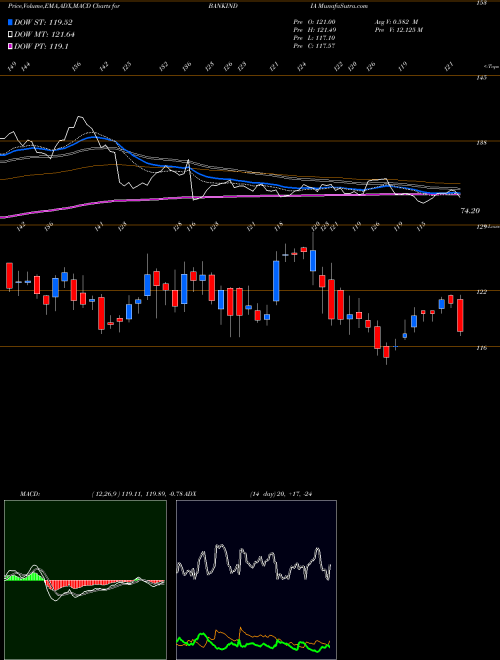Click the 138 axis label on EMA chart
This screenshot has height=660, width=500.
[482, 143]
